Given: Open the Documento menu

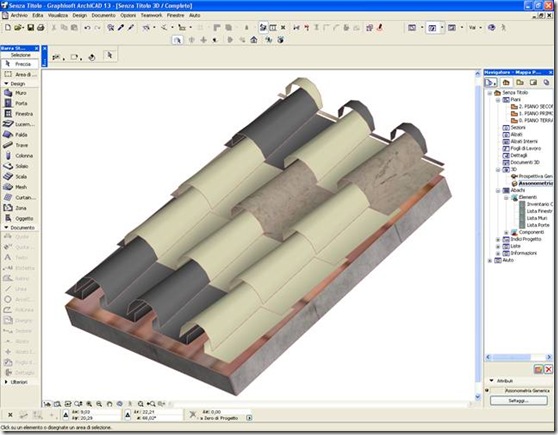Looking at the screenshot, I should pos(103,15).
